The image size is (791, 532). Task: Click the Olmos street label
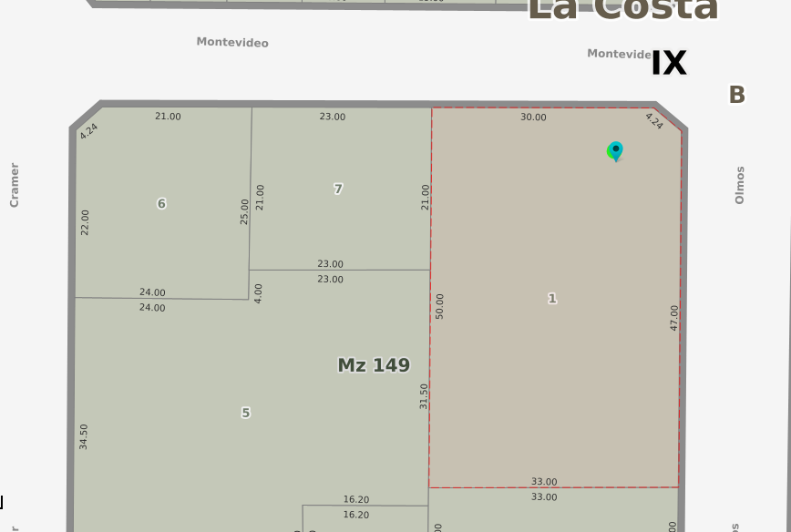740,185
